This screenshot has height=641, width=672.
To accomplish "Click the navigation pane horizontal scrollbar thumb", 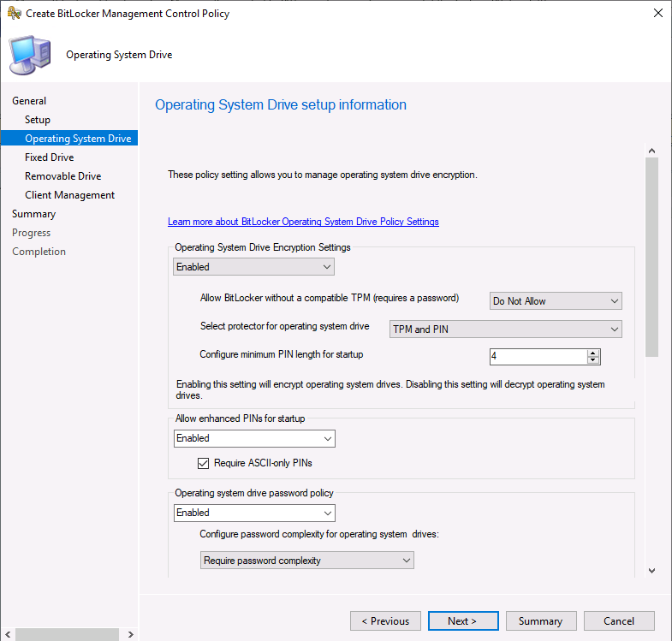I will point(68,634).
